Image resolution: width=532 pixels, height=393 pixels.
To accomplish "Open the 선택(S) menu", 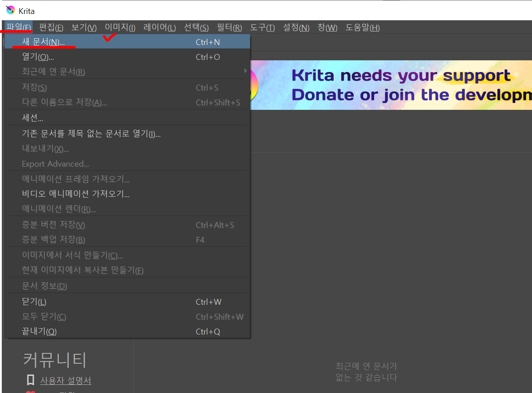I will coord(196,27).
